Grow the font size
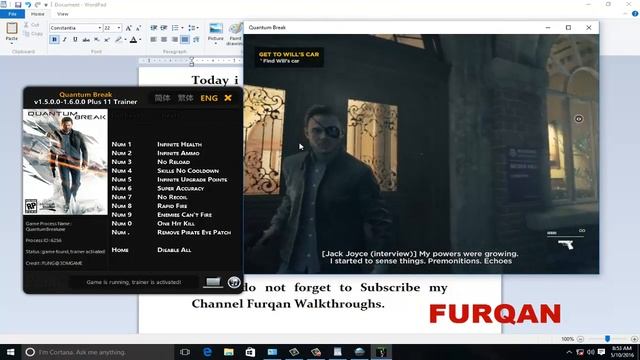Viewport: 640px width, 360px height. click(129, 28)
